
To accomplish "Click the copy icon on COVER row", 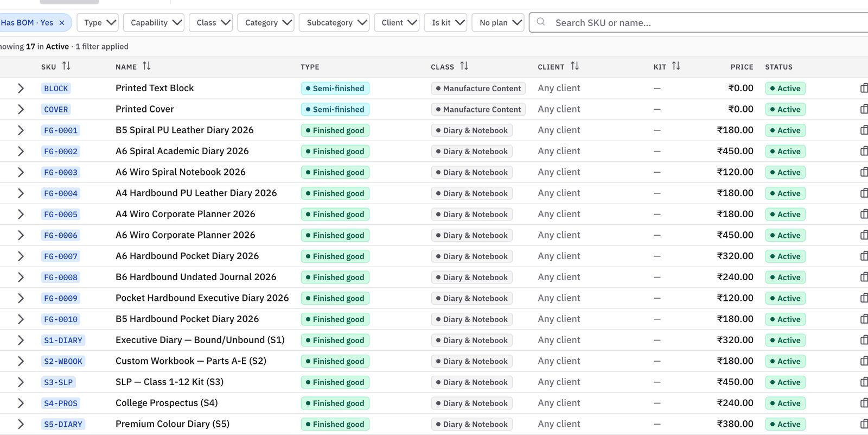I will coord(864,109).
